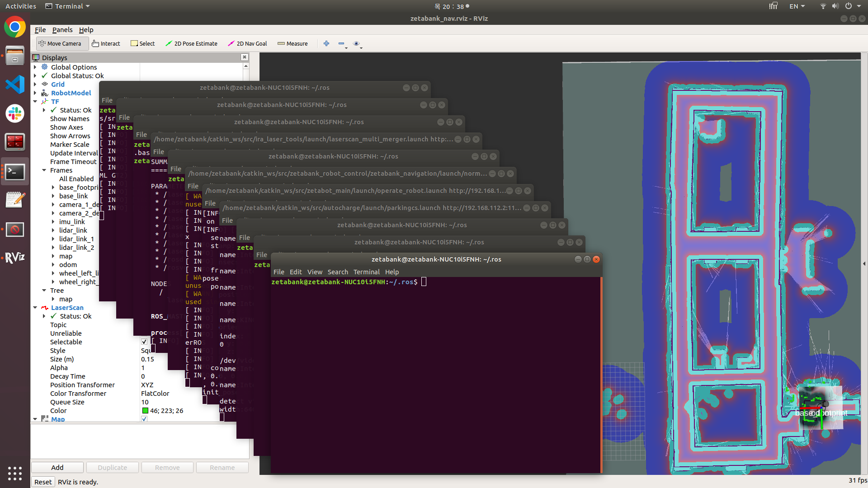Screen dimensions: 868x488
Task: Pick the Measure tool
Action: point(292,44)
